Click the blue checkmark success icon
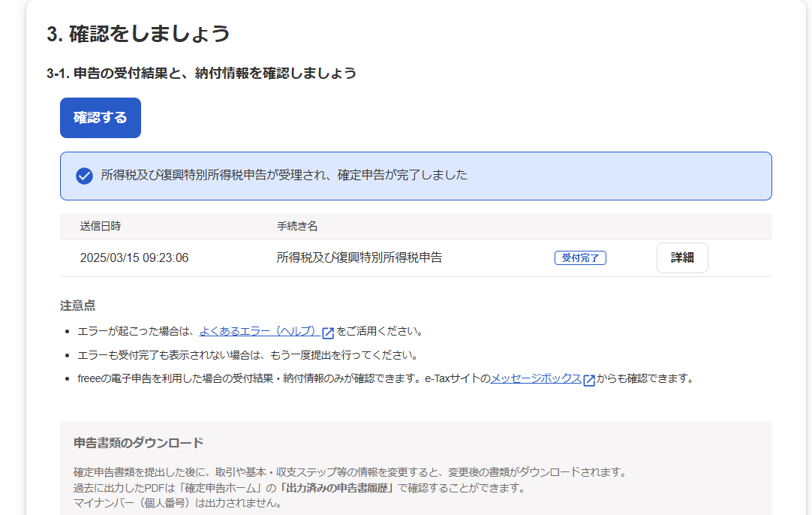 (84, 176)
